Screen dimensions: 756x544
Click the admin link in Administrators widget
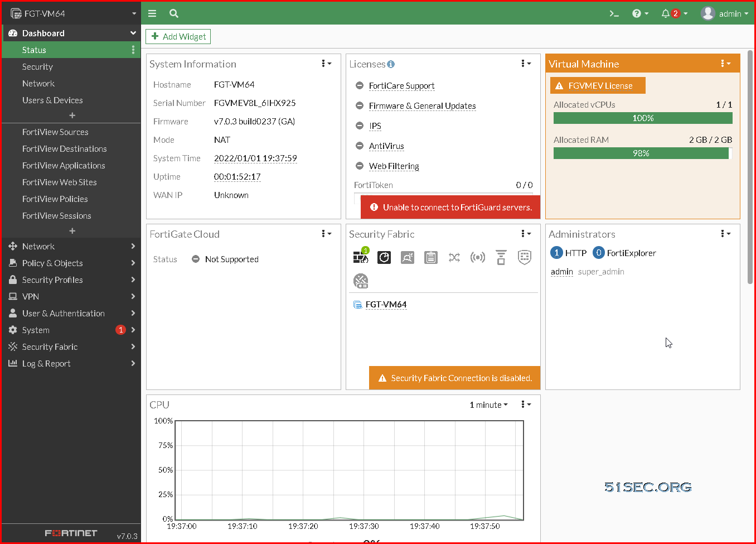click(562, 272)
